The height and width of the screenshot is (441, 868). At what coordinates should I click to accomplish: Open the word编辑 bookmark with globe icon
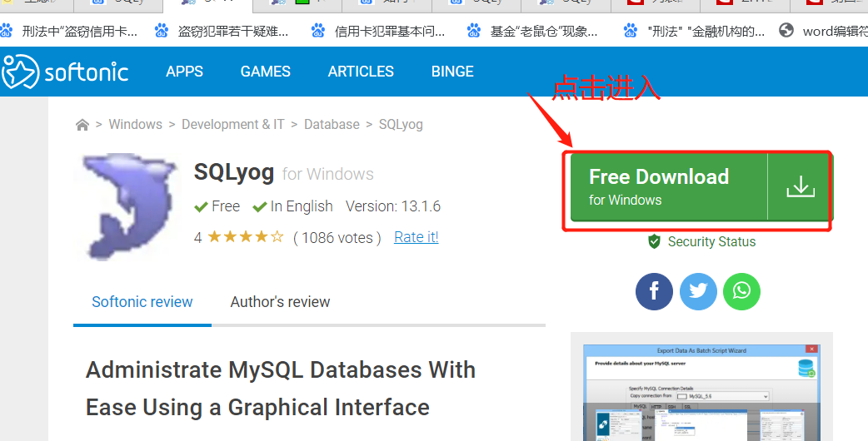tap(823, 31)
